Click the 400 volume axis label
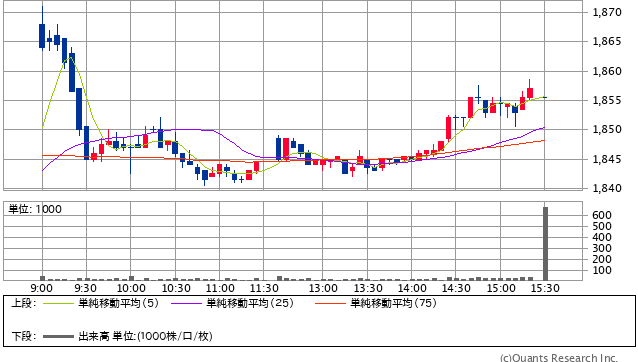This screenshot has width=638, height=362. tap(602, 237)
